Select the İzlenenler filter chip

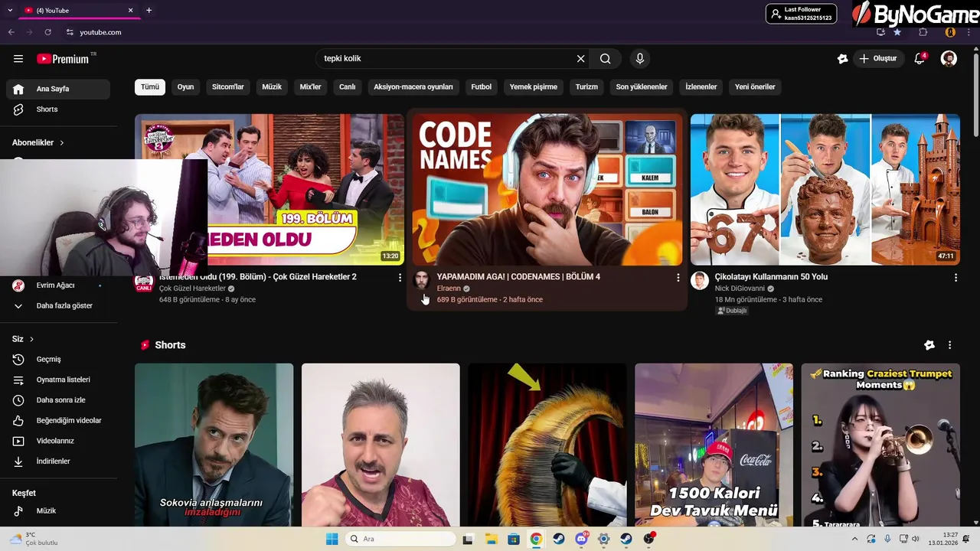pos(701,86)
